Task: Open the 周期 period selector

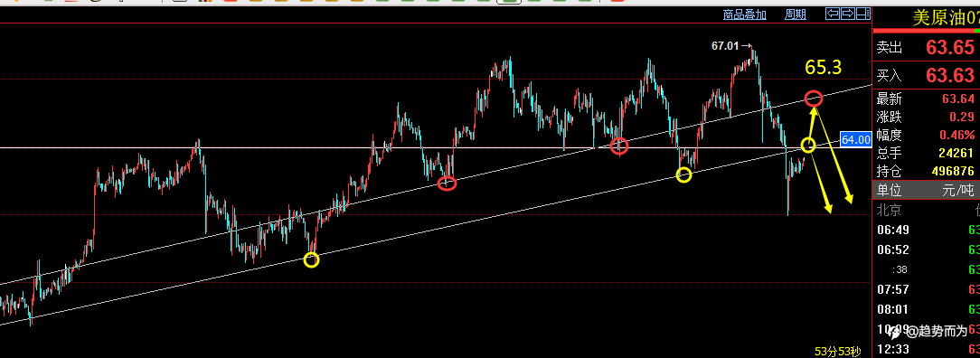Action: (x=796, y=14)
